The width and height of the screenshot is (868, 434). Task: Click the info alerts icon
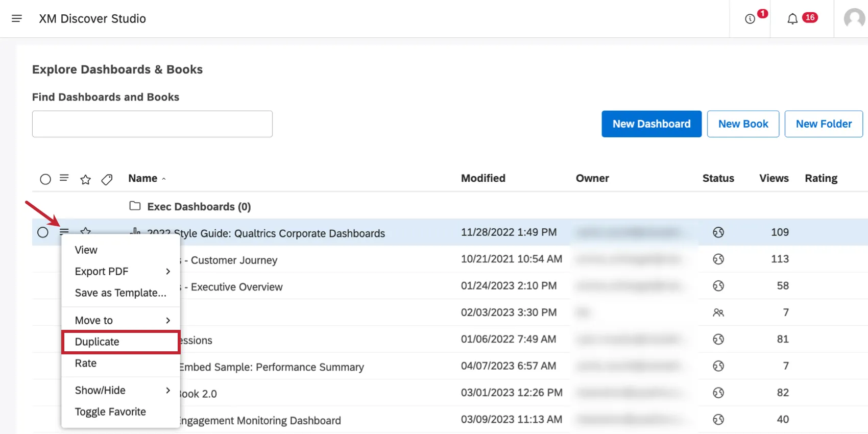coord(750,19)
